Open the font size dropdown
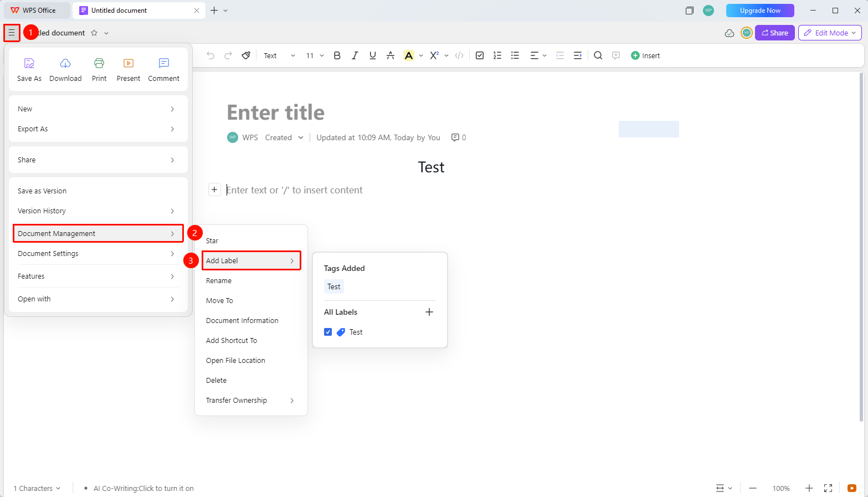The height and width of the screenshot is (497, 868). [x=315, y=55]
